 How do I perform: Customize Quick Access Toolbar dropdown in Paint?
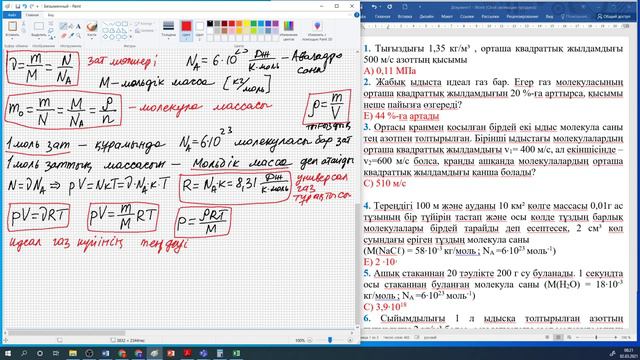pos(38,6)
